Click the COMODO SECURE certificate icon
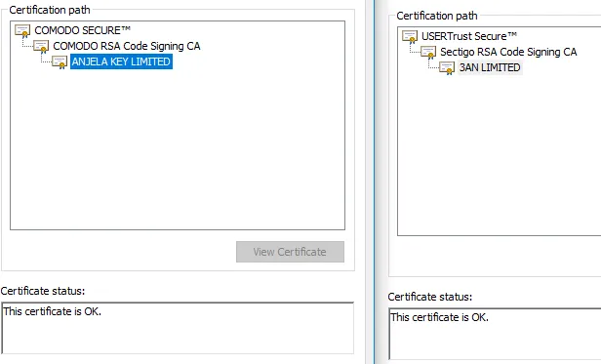The image size is (601, 364). tap(22, 30)
